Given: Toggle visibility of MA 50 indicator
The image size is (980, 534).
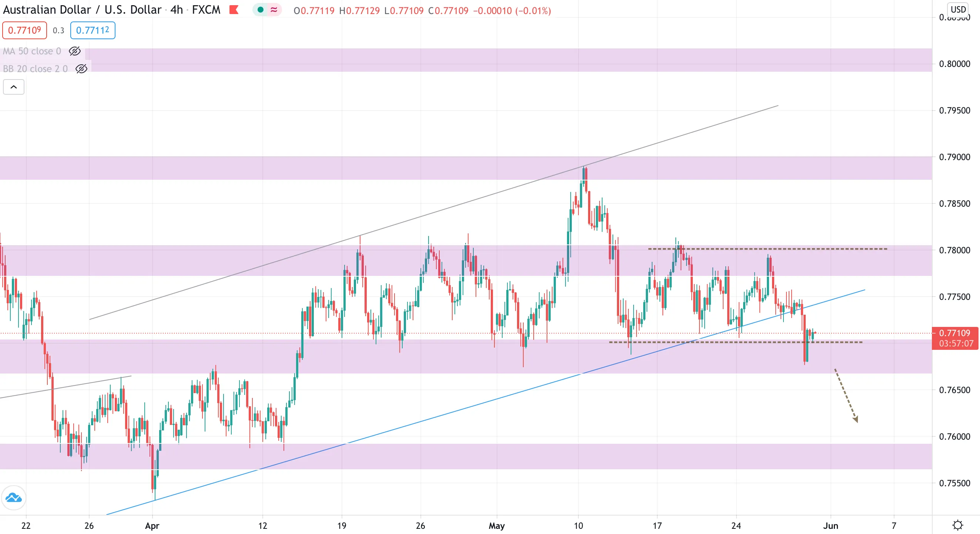Looking at the screenshot, I should click(x=74, y=51).
